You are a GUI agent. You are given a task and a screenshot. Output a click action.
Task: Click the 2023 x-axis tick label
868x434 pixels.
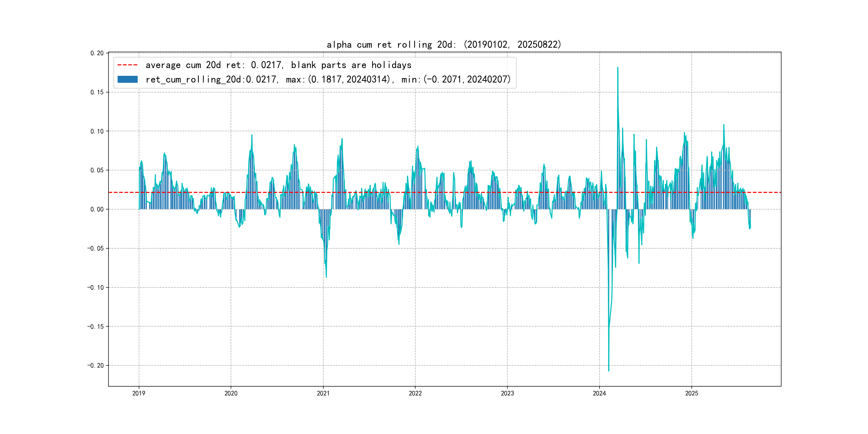(x=507, y=393)
